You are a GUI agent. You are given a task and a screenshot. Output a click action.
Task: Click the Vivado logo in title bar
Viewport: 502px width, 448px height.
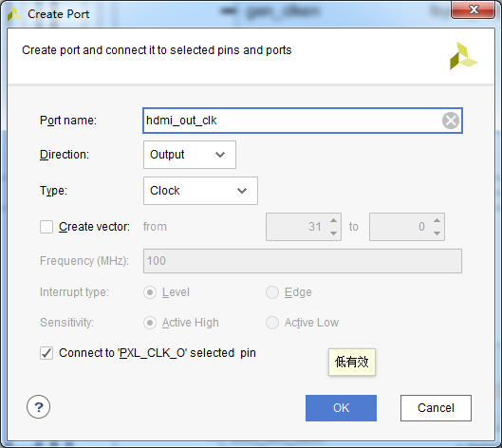[x=14, y=14]
